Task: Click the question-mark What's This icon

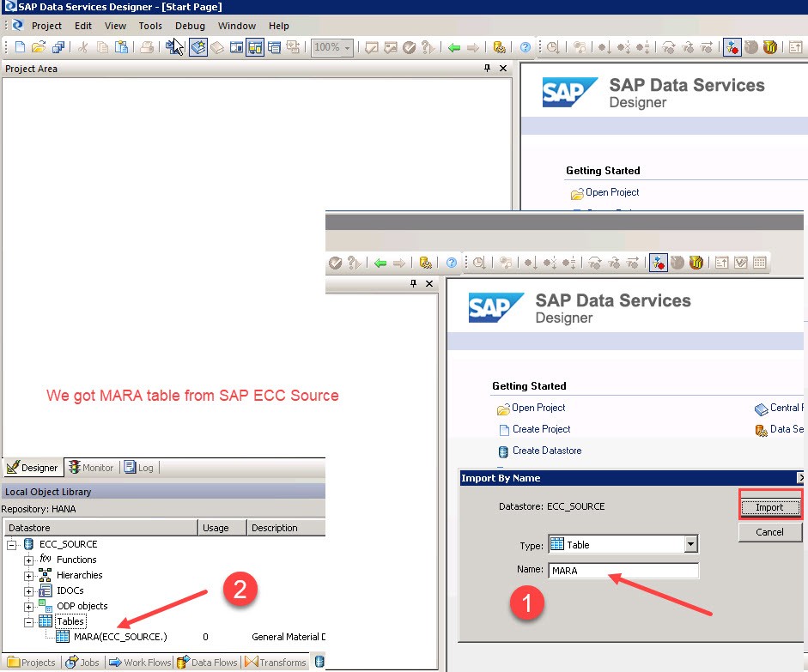Action: pos(428,47)
